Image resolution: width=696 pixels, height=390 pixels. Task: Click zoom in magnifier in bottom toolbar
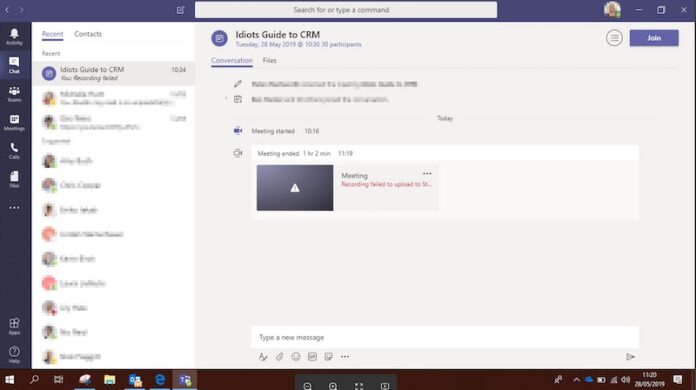coord(333,386)
